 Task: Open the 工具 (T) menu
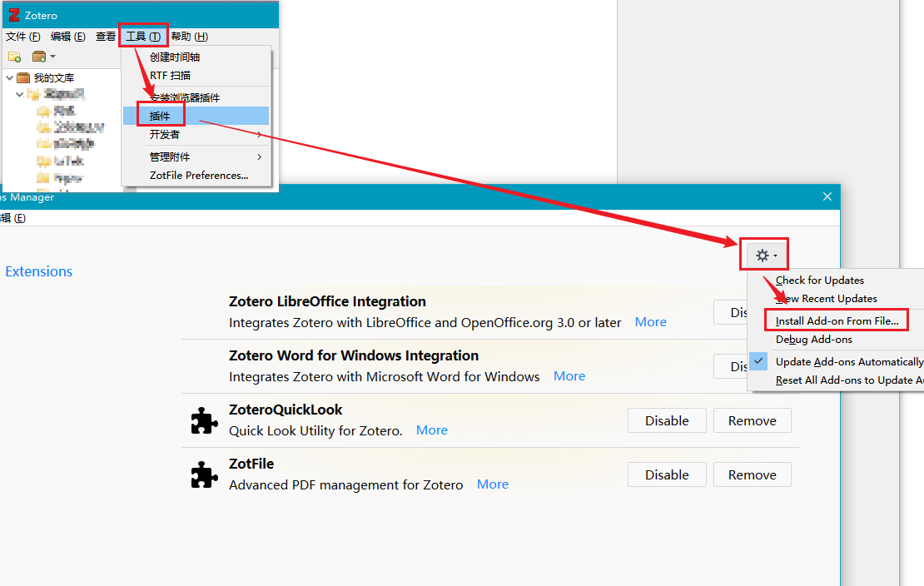point(143,36)
